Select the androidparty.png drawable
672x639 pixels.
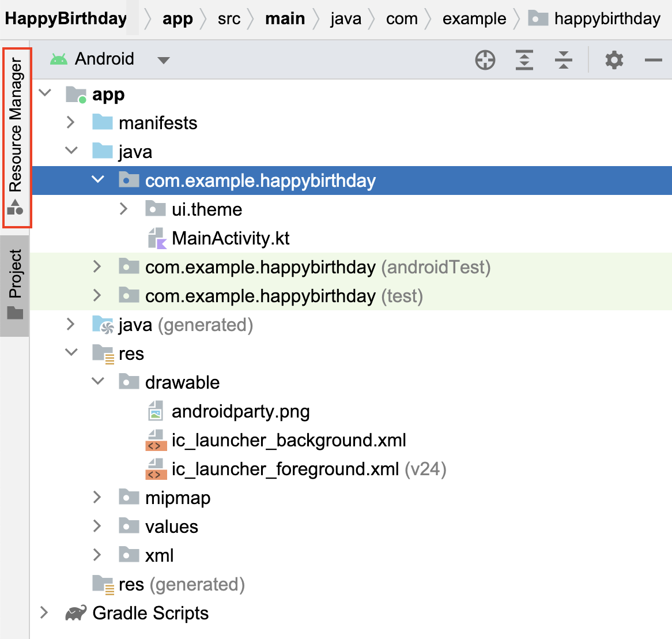[x=240, y=411]
